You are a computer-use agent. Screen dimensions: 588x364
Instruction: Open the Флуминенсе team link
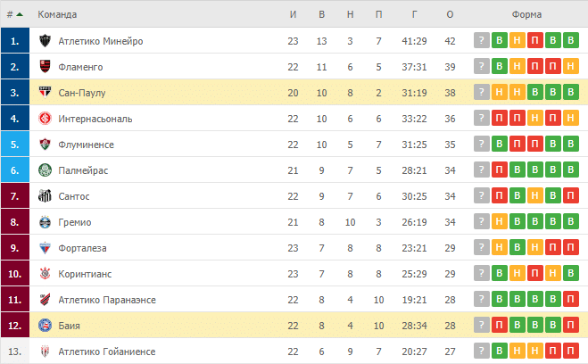(86, 145)
